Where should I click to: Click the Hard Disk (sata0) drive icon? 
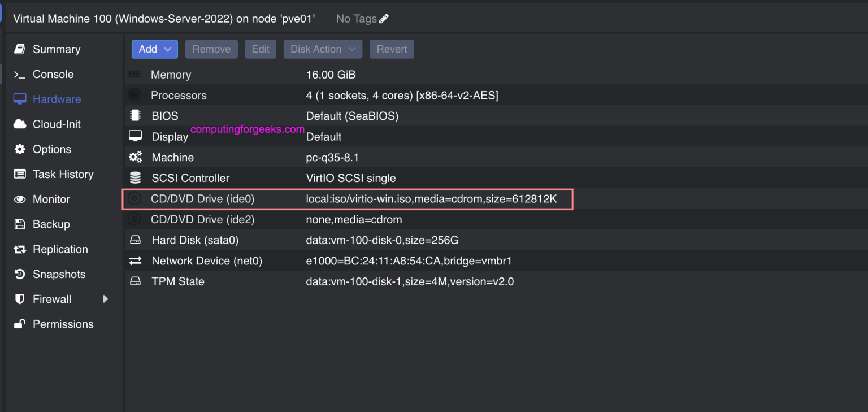coord(135,240)
